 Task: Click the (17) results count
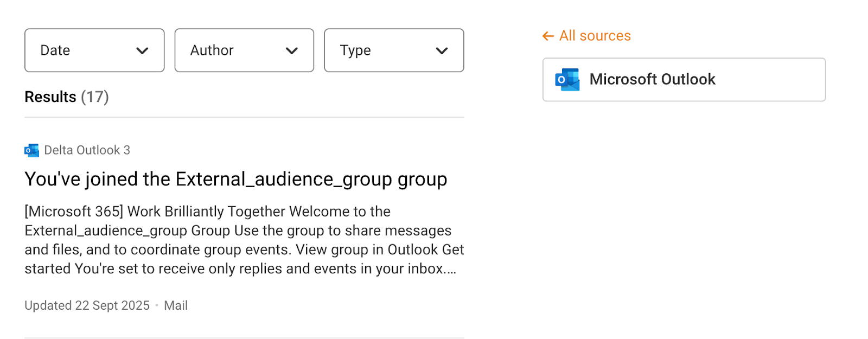coord(95,97)
